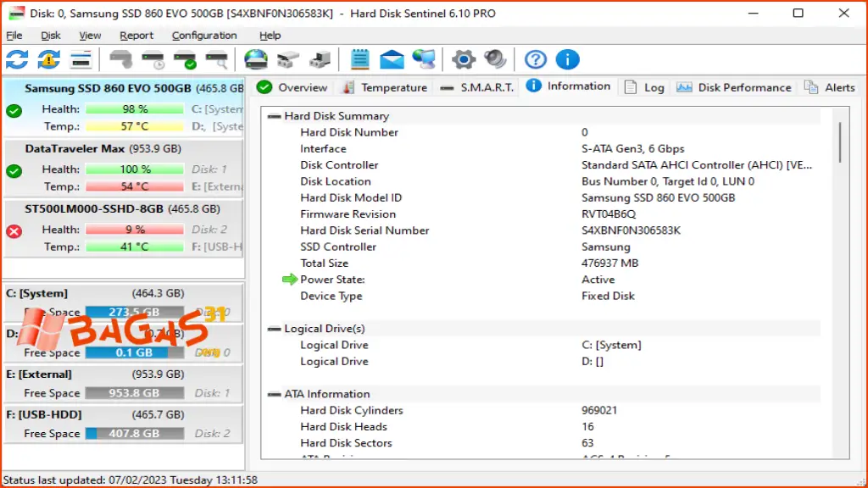Switch to the Disk Performance tab
This screenshot has height=488, width=868.
coord(734,87)
